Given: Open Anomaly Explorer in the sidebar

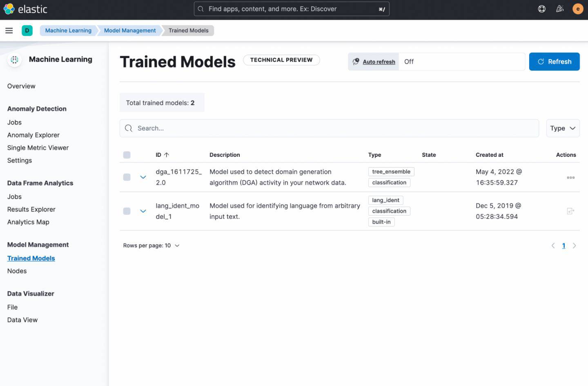Looking at the screenshot, I should pos(33,135).
